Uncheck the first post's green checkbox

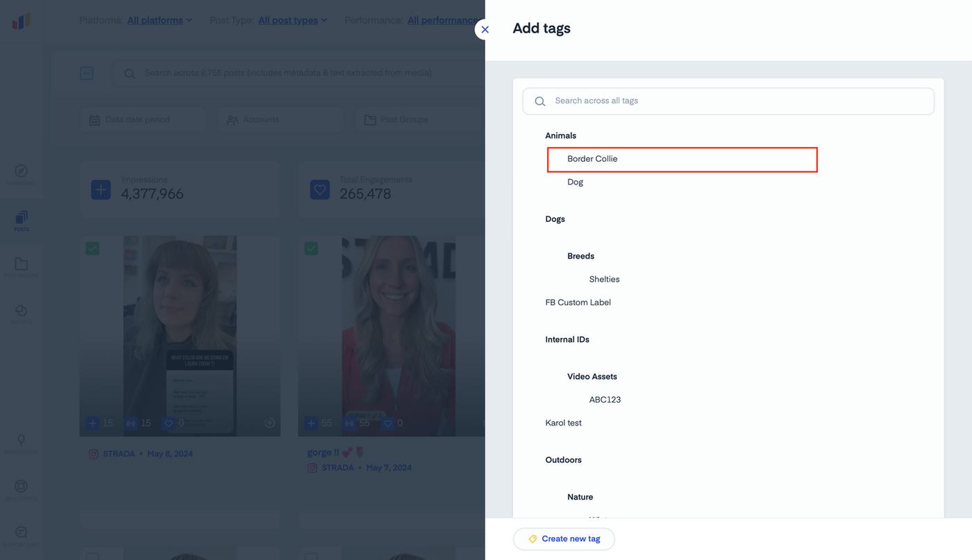coord(92,248)
